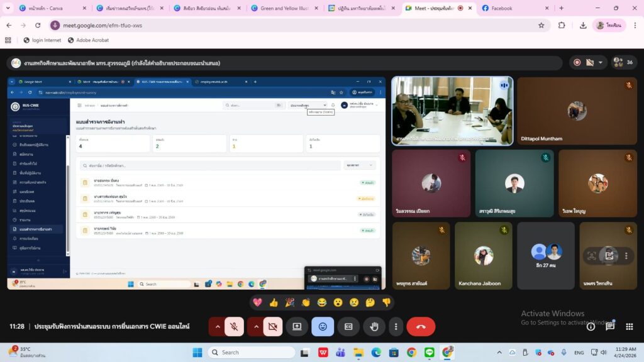Leave the call with red hang-up button
Viewport: 644px width, 362px height.
point(421,327)
